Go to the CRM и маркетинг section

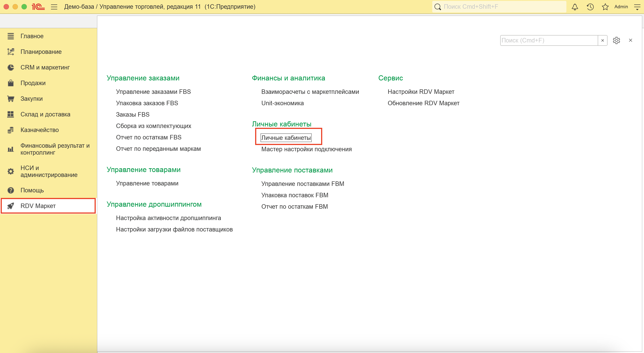point(45,67)
